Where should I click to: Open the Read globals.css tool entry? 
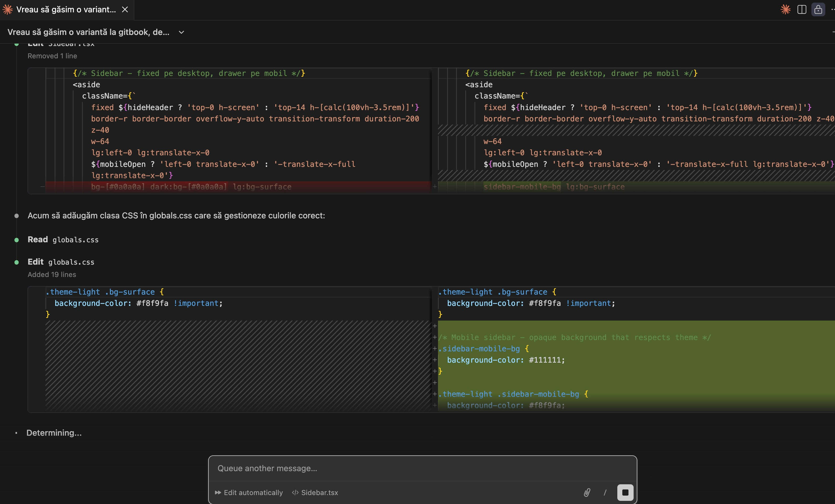(x=63, y=240)
